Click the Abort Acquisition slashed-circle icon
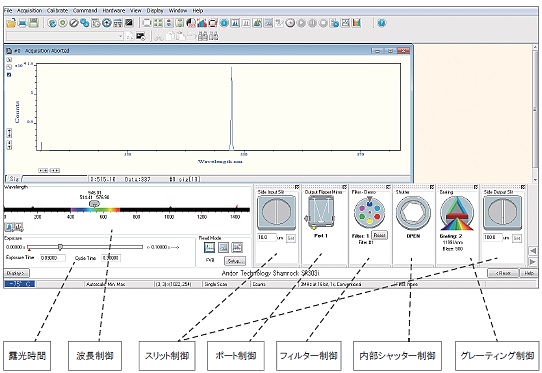The image size is (542, 373). point(74,23)
